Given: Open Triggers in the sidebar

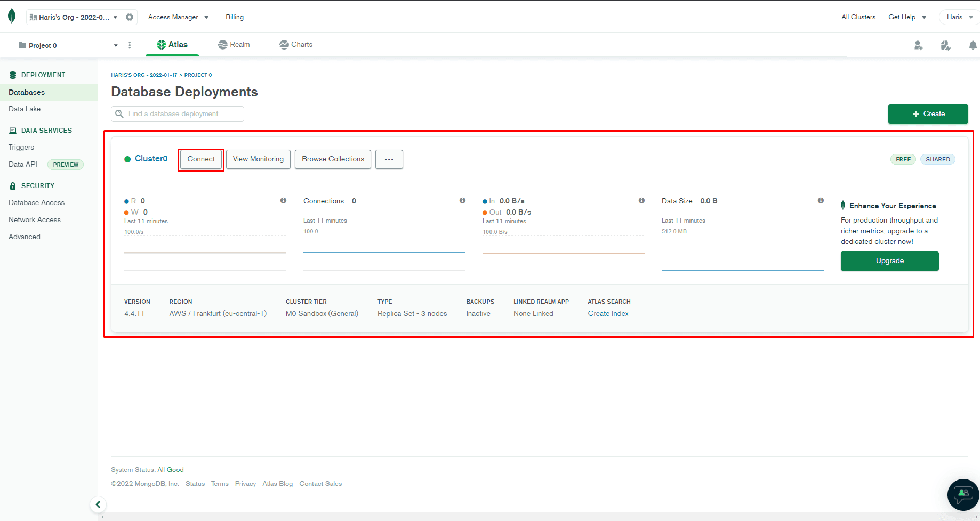Looking at the screenshot, I should coord(21,147).
